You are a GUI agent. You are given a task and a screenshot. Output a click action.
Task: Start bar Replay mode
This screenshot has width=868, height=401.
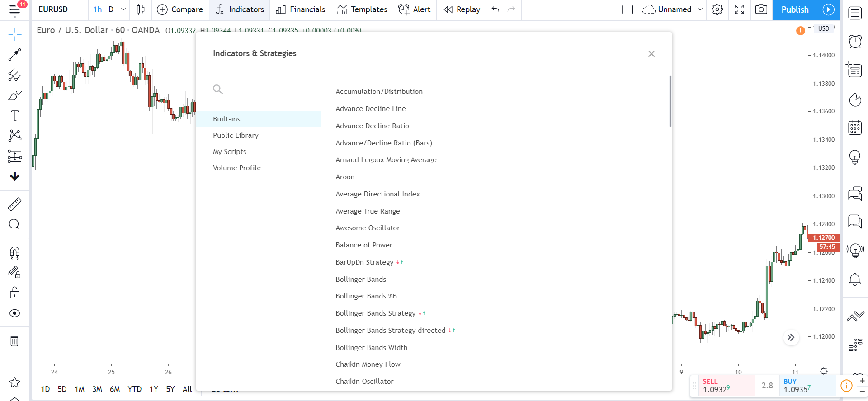(x=462, y=9)
